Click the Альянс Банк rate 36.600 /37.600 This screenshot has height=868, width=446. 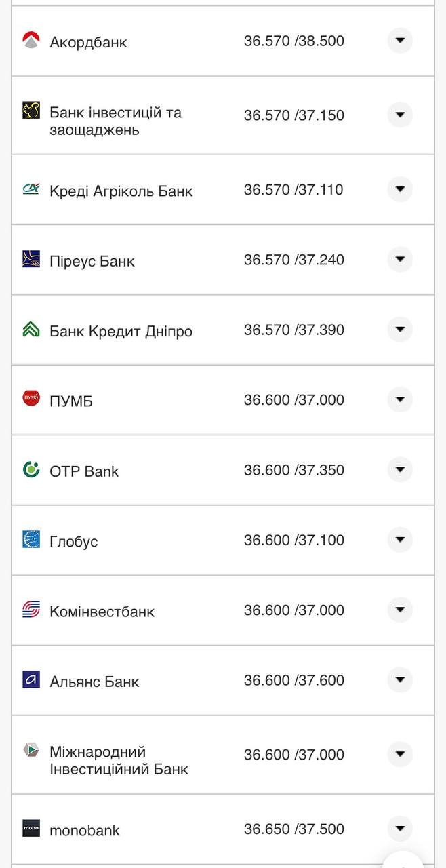(294, 680)
